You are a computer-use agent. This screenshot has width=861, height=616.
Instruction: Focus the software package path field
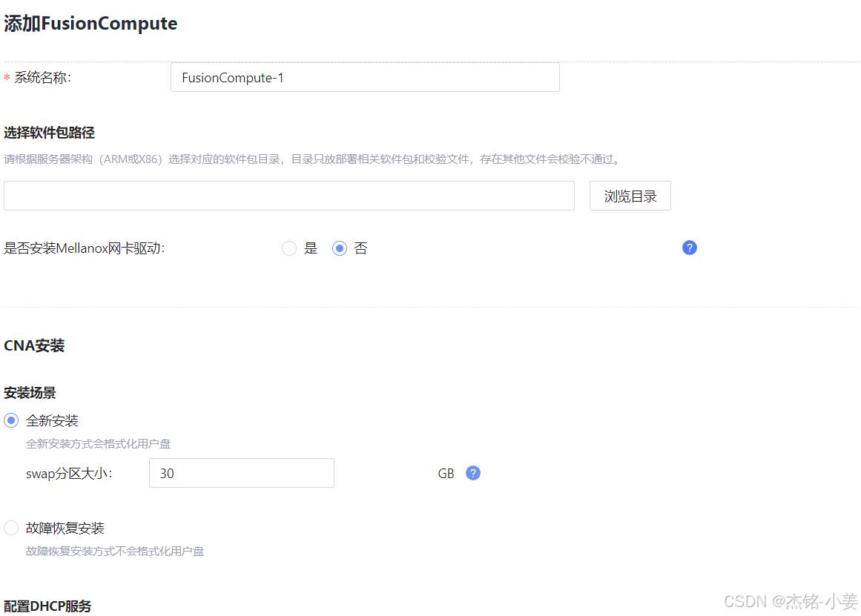pos(288,196)
